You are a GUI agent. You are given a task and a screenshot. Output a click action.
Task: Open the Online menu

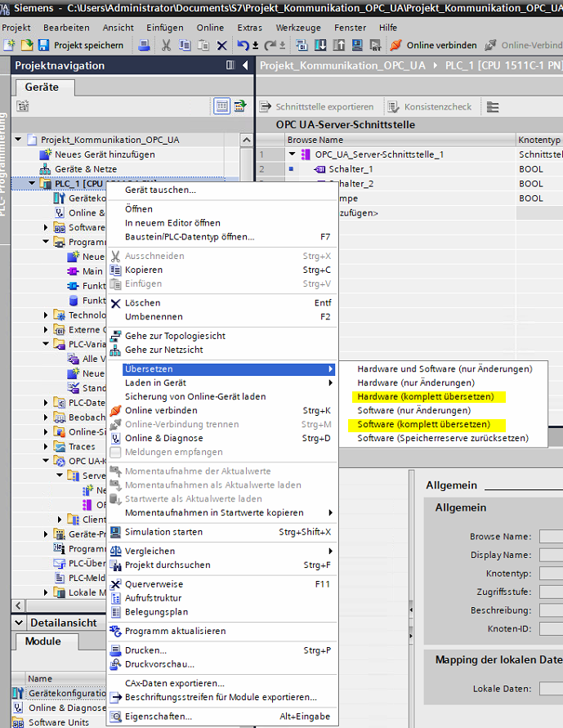(210, 28)
